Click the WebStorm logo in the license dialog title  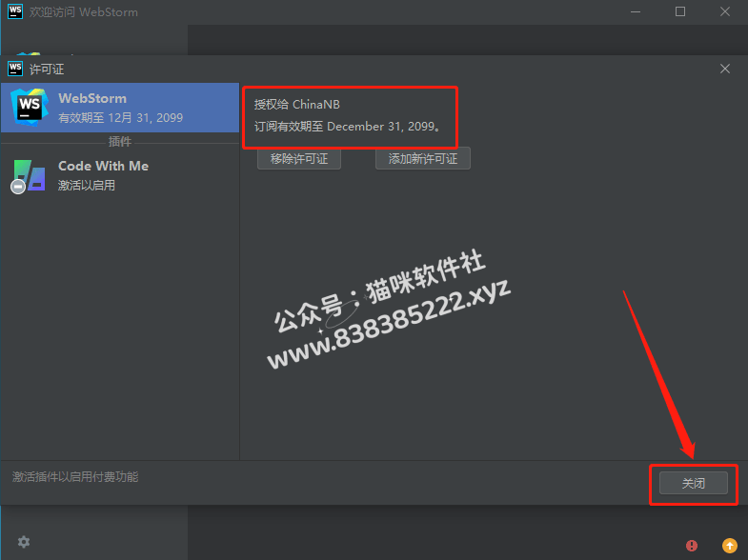[x=15, y=69]
